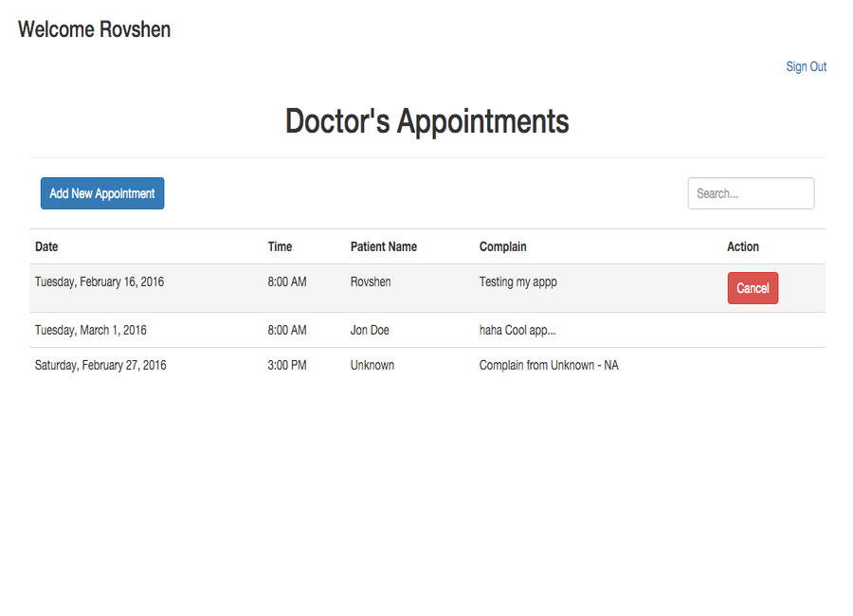Click the Add New Appointment button
The height and width of the screenshot is (616, 853).
click(x=102, y=193)
